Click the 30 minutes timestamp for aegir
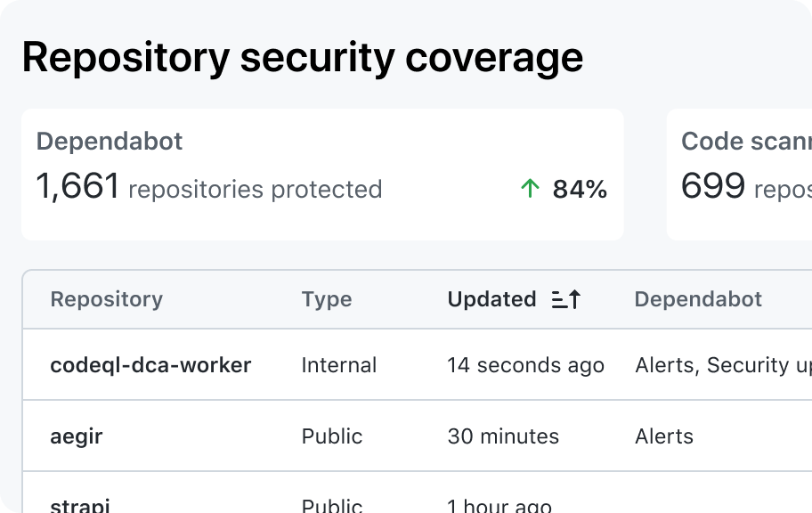The image size is (812, 513). click(503, 436)
